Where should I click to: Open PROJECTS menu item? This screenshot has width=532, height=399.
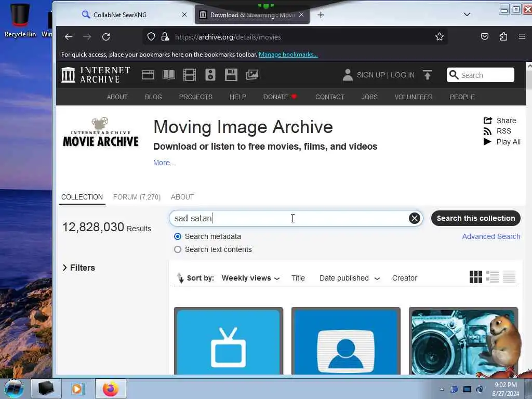(x=195, y=97)
